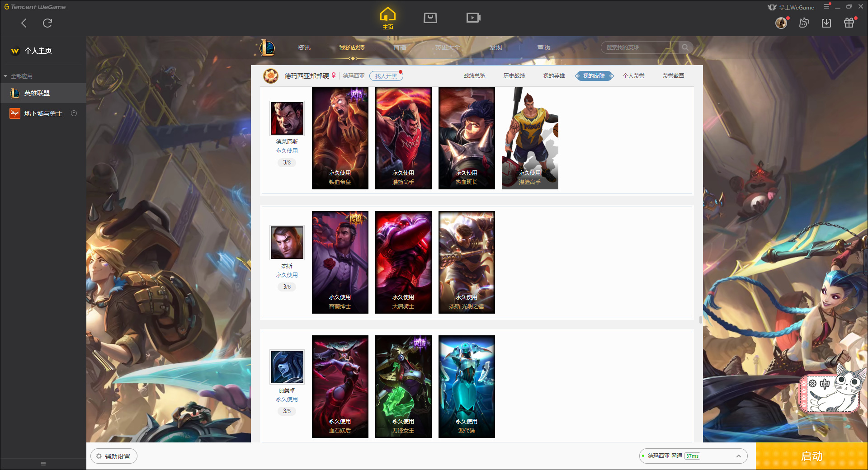
Task: Click the gear on the cat IME widget
Action: click(812, 384)
